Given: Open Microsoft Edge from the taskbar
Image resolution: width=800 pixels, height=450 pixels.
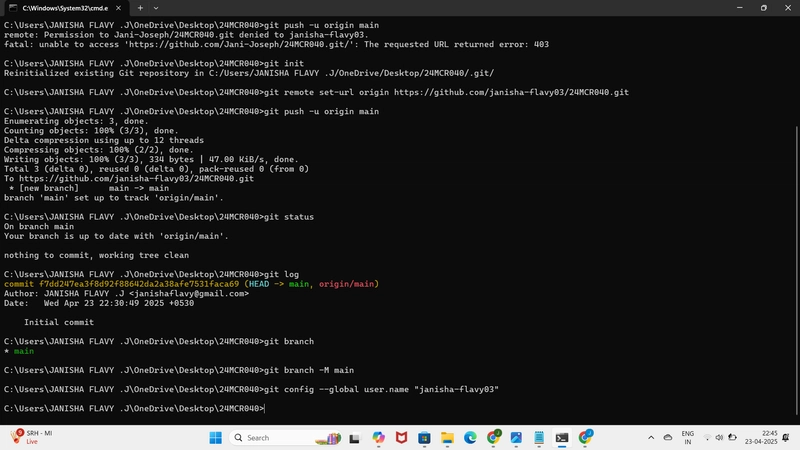Looking at the screenshot, I should coord(470,438).
